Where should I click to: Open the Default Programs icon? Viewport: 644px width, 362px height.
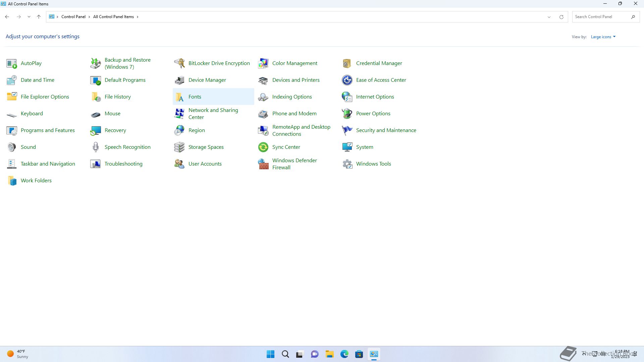pos(96,80)
